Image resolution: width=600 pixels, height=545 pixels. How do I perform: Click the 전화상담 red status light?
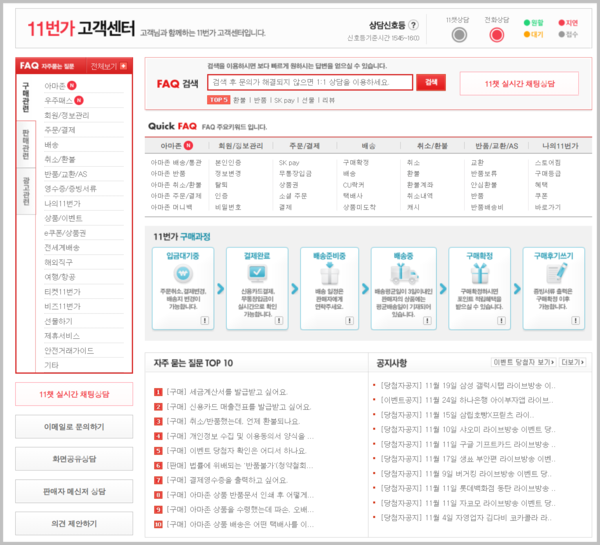(x=496, y=35)
